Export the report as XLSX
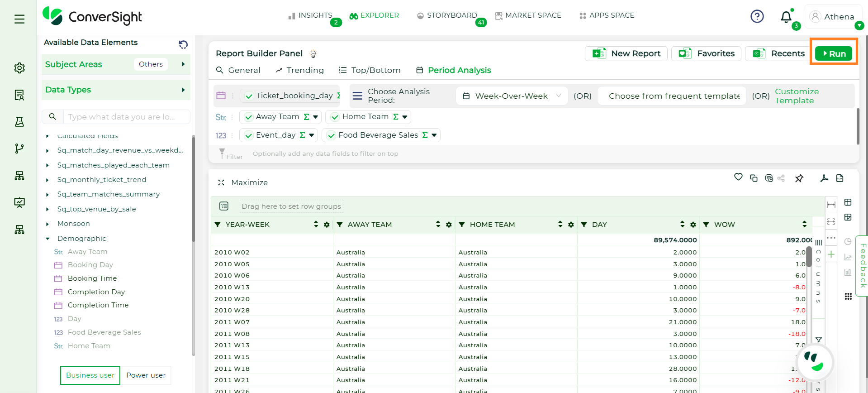This screenshot has height=393, width=868. pos(840,178)
